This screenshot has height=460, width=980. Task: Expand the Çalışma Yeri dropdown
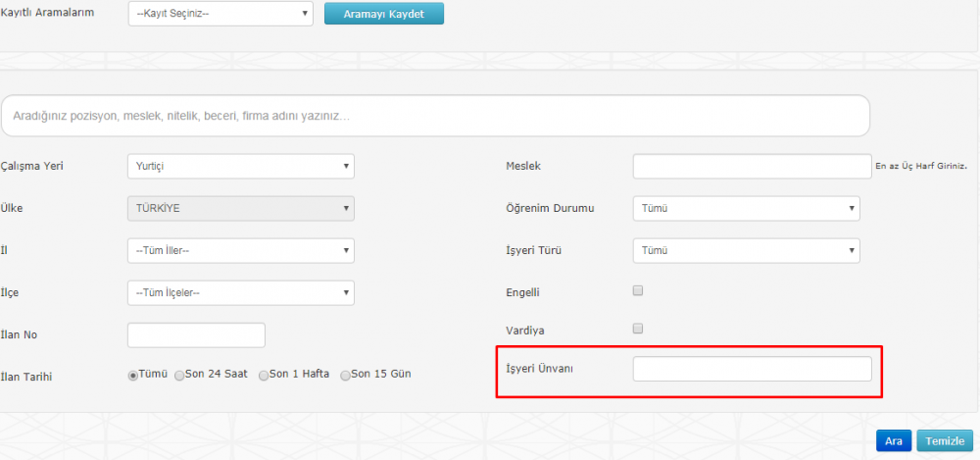click(x=240, y=167)
